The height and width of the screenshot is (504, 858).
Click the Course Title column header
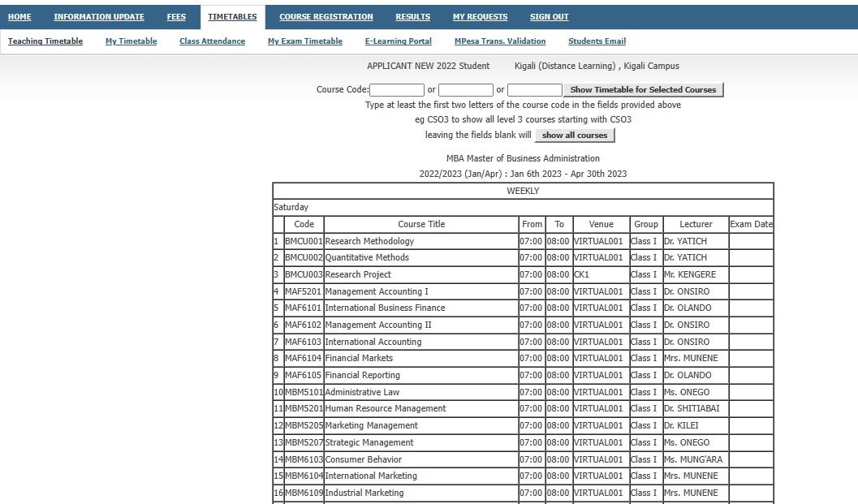pyautogui.click(x=421, y=224)
